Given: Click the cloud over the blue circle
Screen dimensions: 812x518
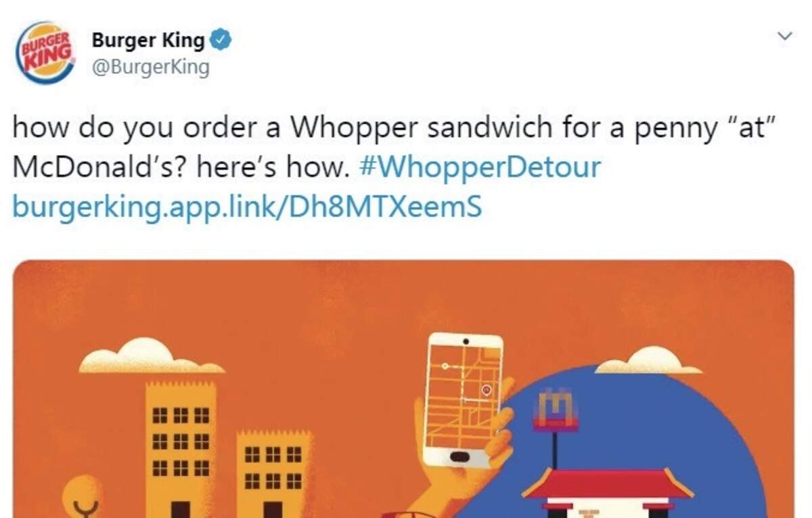Looking at the screenshot, I should pos(648,360).
